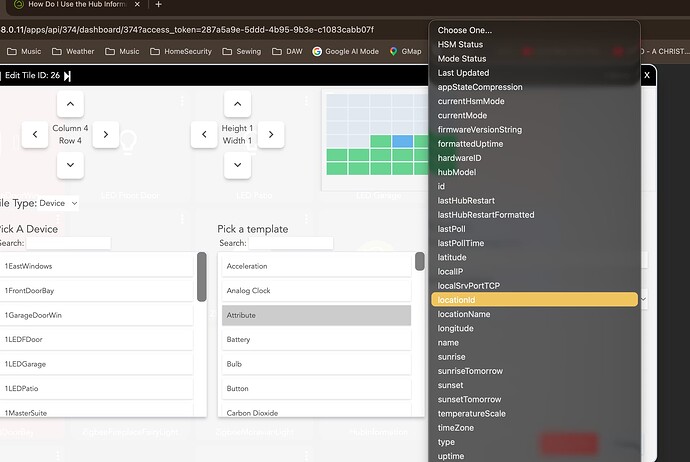Select HSM Status attribute option
690x462 pixels.
point(534,44)
